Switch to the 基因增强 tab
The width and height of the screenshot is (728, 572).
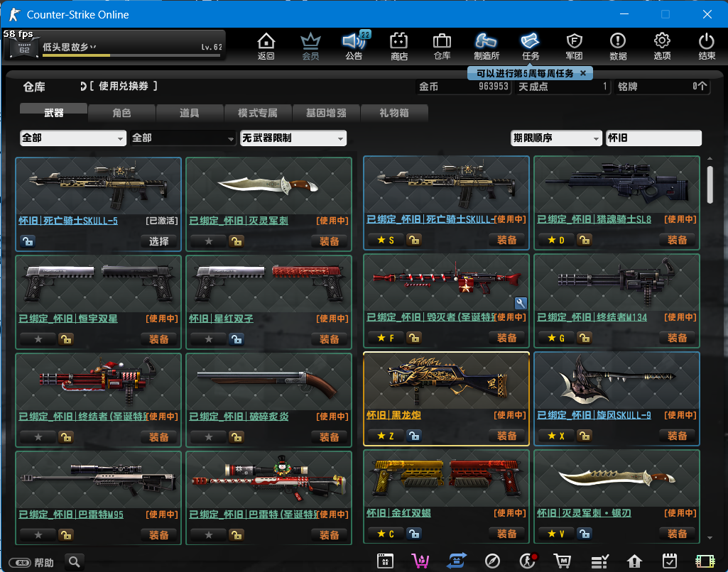[326, 113]
